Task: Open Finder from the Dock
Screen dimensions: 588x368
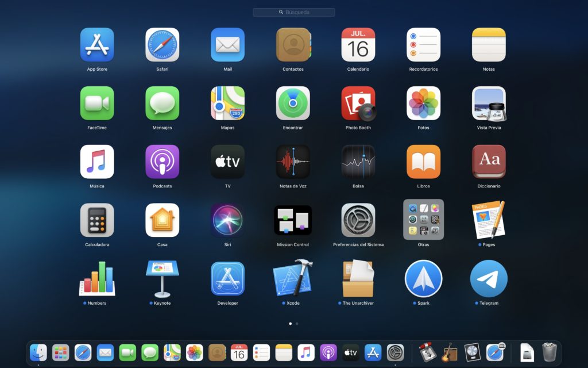Action: (x=38, y=352)
